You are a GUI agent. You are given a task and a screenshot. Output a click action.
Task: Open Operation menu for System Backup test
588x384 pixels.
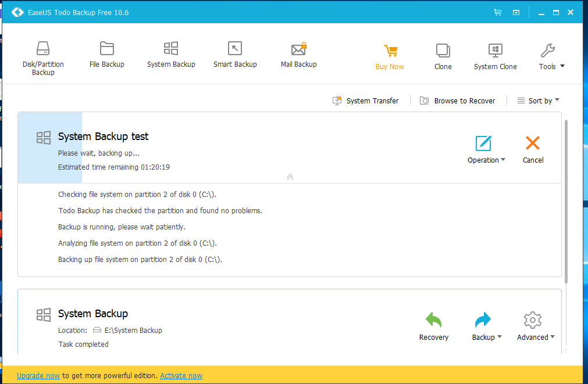pos(486,149)
